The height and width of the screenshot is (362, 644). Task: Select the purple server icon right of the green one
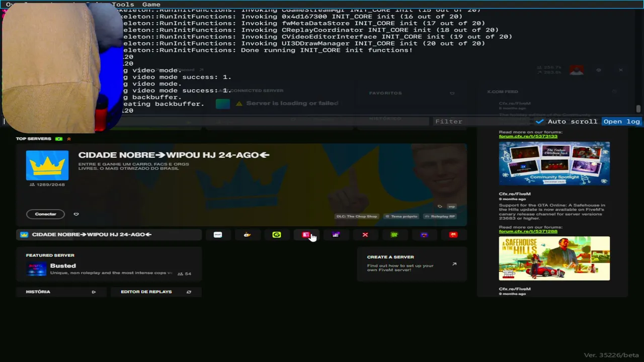tap(424, 235)
